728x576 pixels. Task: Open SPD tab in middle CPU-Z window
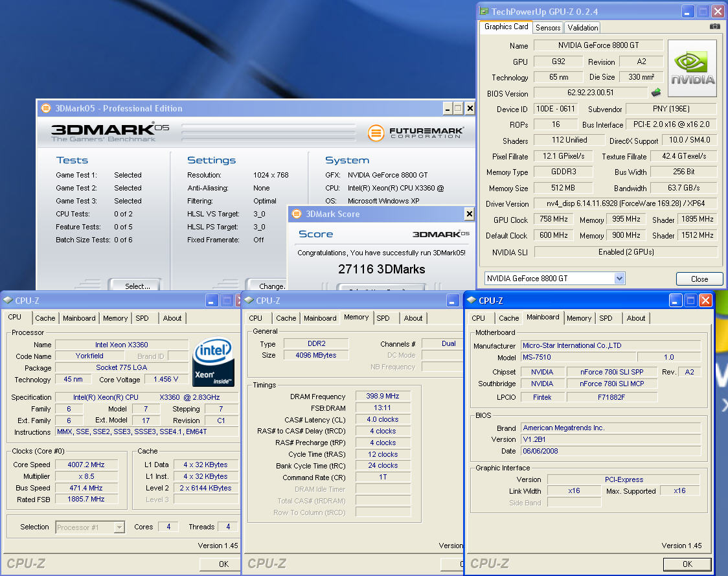pyautogui.click(x=383, y=318)
